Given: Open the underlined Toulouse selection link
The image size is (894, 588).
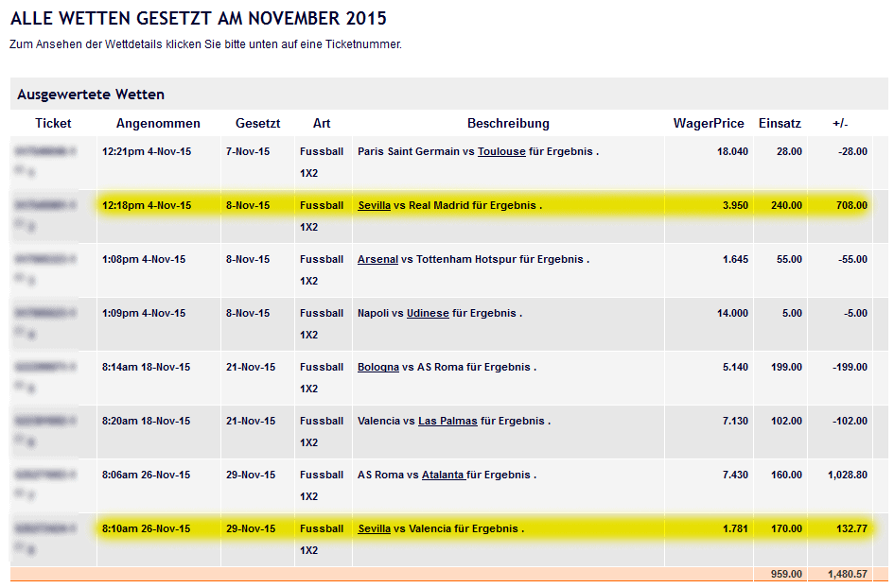Looking at the screenshot, I should (501, 151).
